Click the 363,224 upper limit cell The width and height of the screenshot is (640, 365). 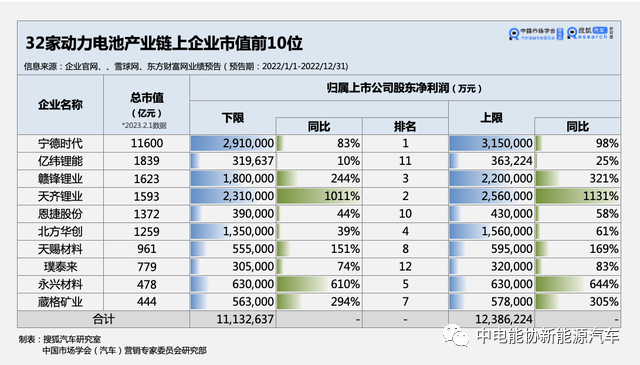pos(491,161)
